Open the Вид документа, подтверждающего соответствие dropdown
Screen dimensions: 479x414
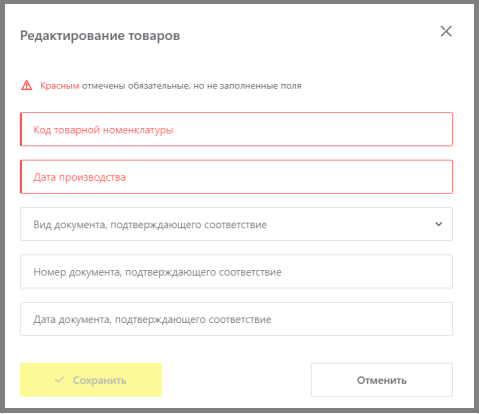click(x=236, y=224)
